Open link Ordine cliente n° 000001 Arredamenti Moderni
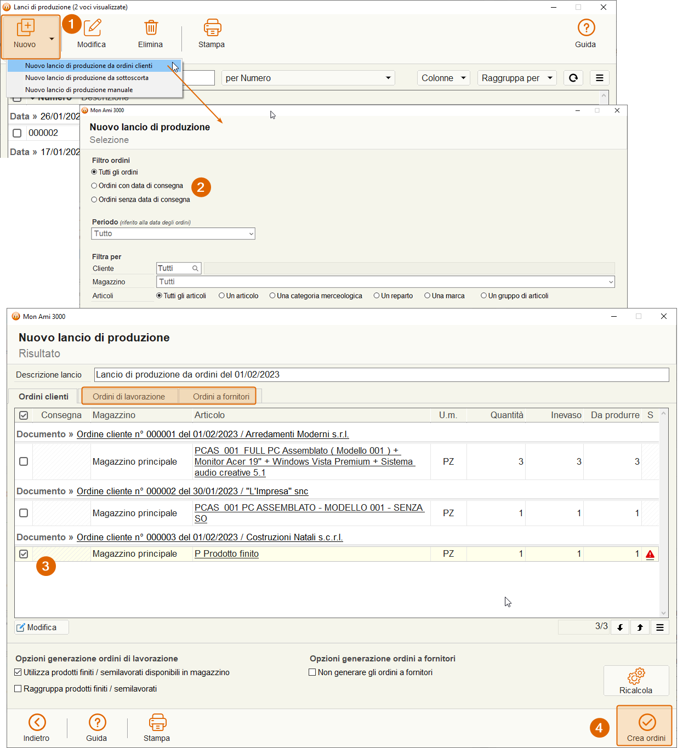Viewport: 700px width, 748px height. point(213,434)
